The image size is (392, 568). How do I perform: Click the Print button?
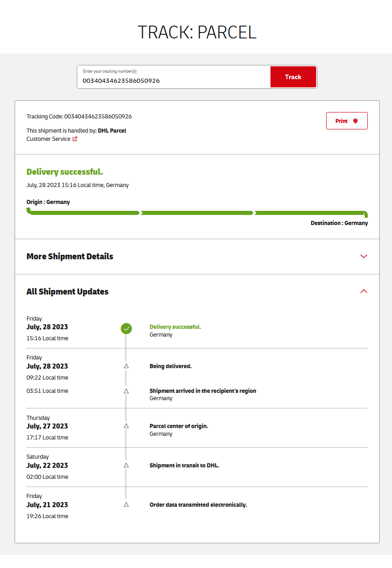point(346,121)
